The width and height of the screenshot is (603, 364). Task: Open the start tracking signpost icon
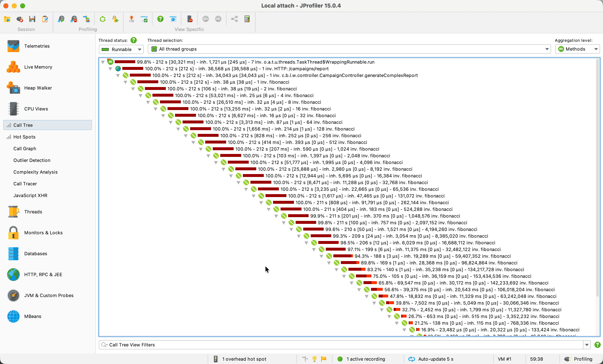(86, 19)
